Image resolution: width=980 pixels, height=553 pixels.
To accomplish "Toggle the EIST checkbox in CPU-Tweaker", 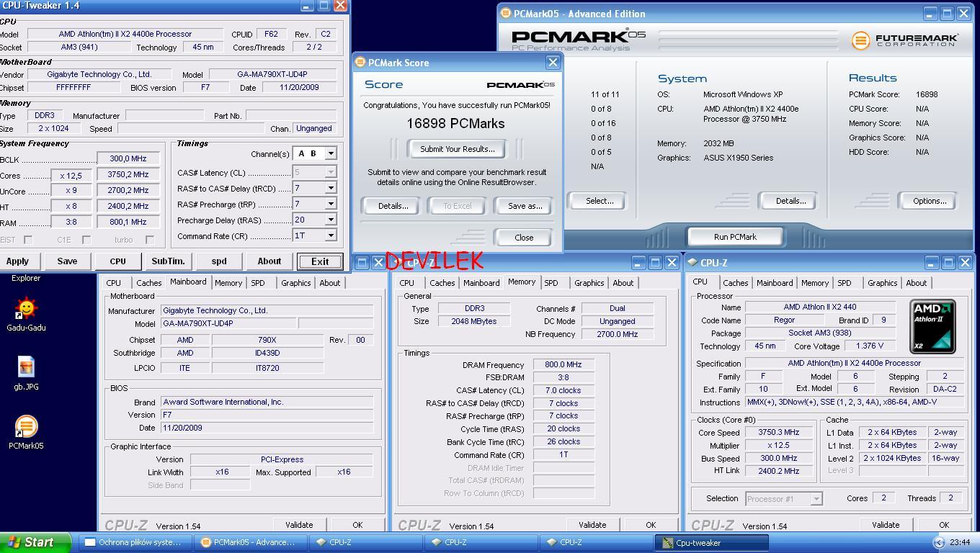I will point(28,240).
